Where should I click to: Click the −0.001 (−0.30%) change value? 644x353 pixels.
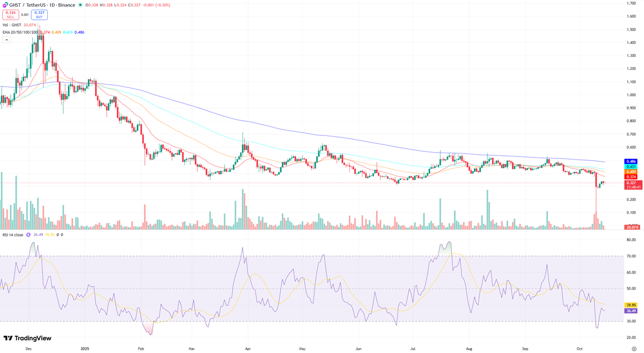156,5
